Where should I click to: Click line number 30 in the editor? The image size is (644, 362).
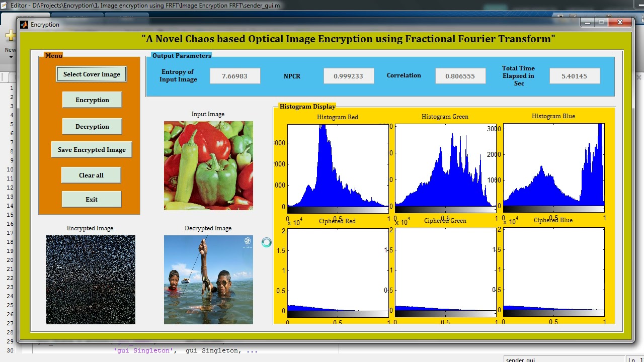10,350
